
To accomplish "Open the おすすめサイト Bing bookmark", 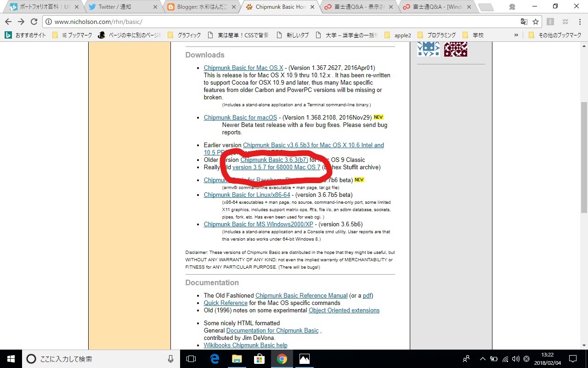I will tap(25, 35).
